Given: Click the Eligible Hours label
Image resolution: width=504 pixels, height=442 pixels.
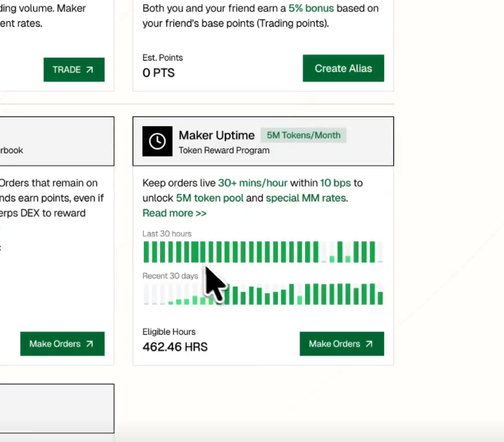Looking at the screenshot, I should tap(169, 332).
